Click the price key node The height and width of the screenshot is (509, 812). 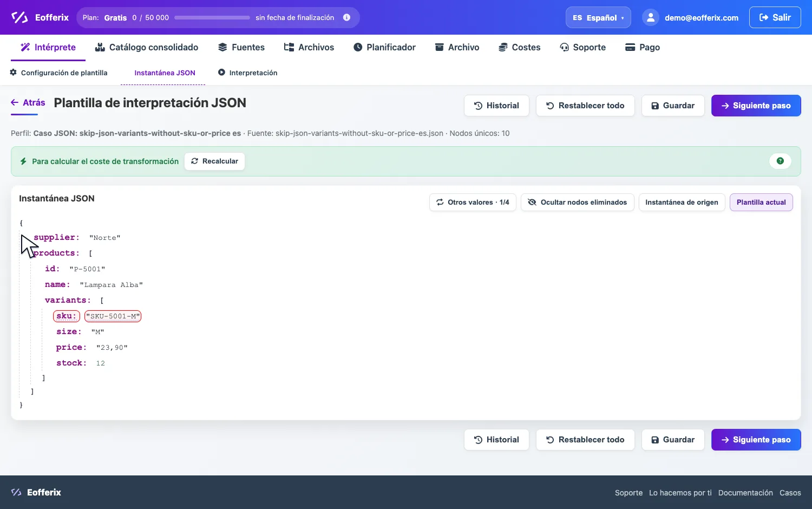click(x=71, y=347)
